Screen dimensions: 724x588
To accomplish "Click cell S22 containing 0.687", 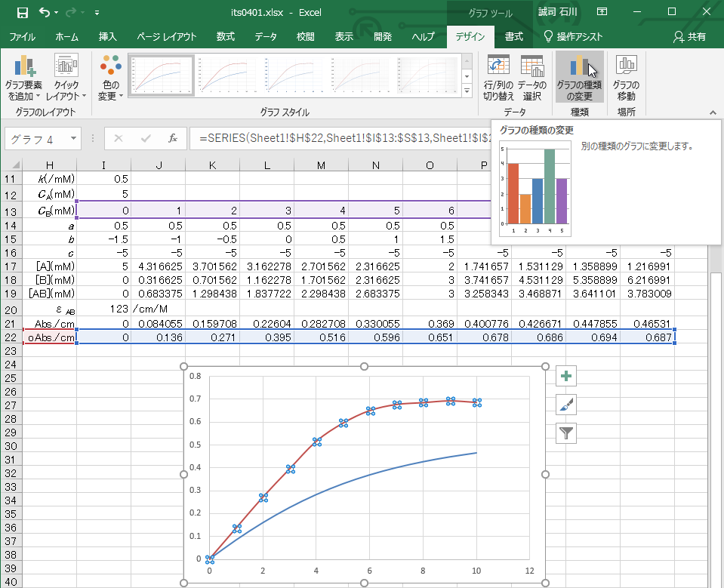I will [x=647, y=337].
